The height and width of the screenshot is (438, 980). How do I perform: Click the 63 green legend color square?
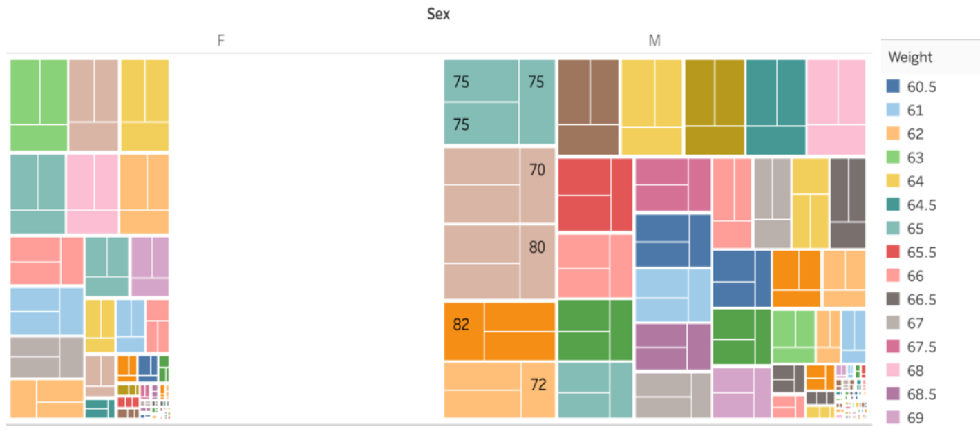click(893, 158)
